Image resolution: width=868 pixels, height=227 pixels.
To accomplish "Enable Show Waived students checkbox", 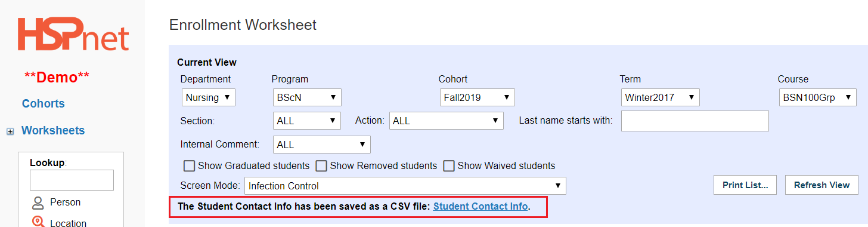I will click(449, 165).
